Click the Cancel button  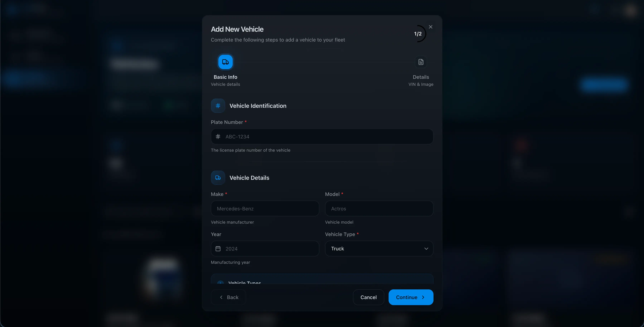[x=368, y=297]
